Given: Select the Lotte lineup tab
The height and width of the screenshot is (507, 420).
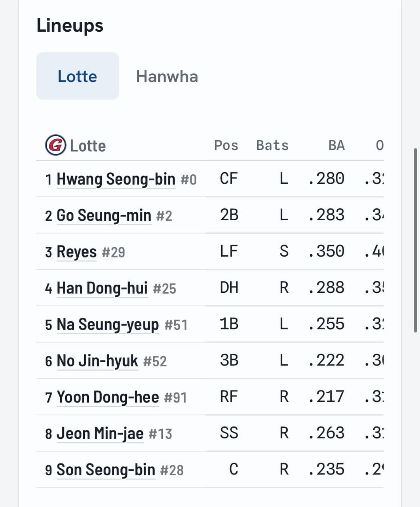Looking at the screenshot, I should tap(78, 76).
